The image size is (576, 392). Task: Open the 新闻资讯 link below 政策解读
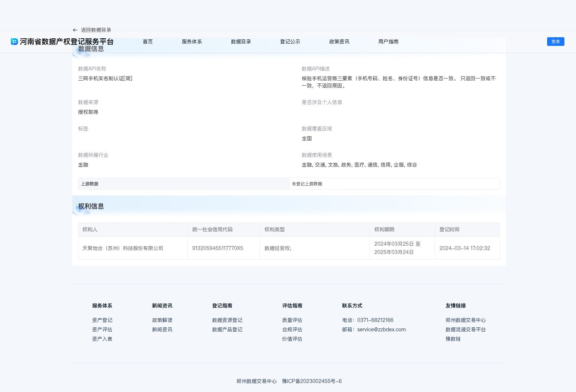click(x=162, y=329)
